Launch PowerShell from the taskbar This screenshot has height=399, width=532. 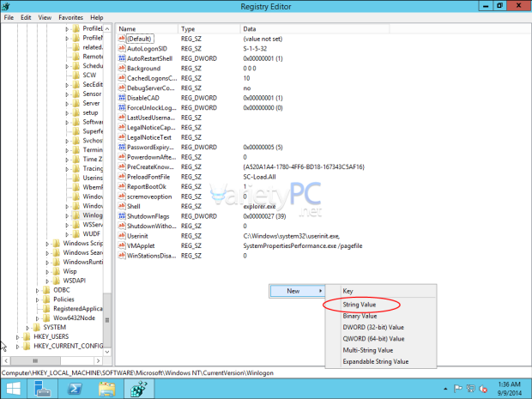click(x=75, y=389)
